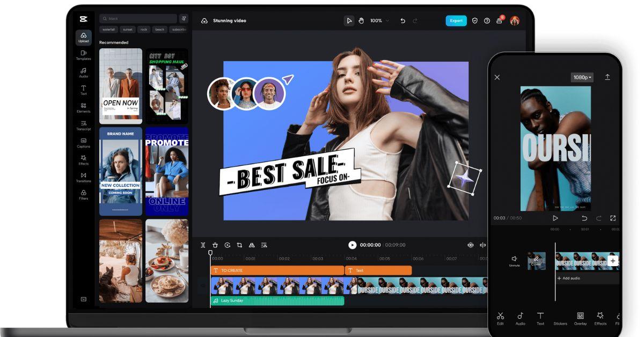Click 'Add audio' on the phone timeline

point(569,279)
